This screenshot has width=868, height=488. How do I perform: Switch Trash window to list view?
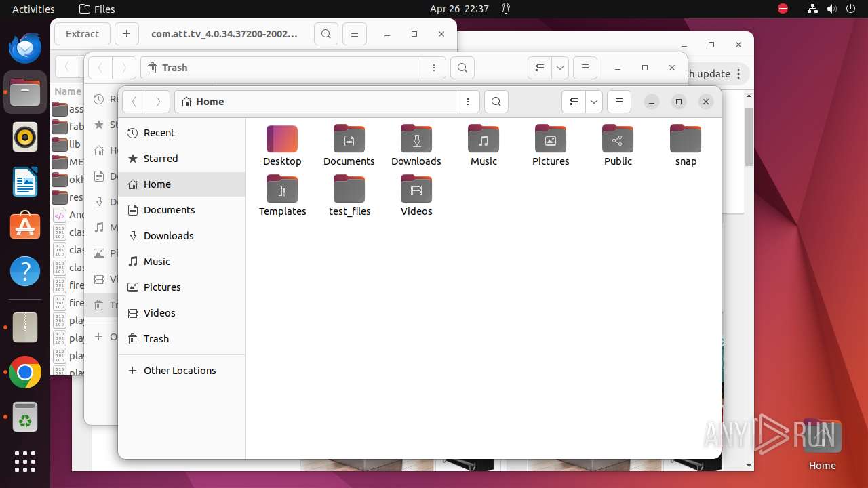540,68
